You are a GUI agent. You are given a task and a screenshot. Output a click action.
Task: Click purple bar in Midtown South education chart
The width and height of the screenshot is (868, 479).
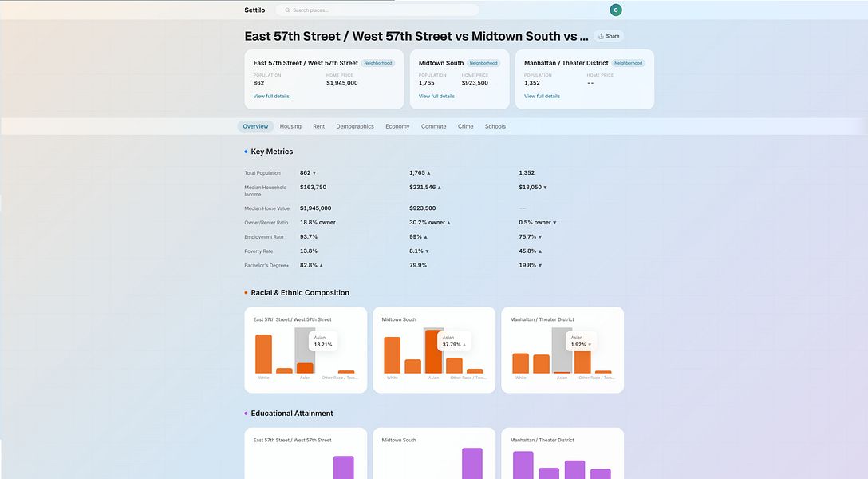tap(472, 464)
